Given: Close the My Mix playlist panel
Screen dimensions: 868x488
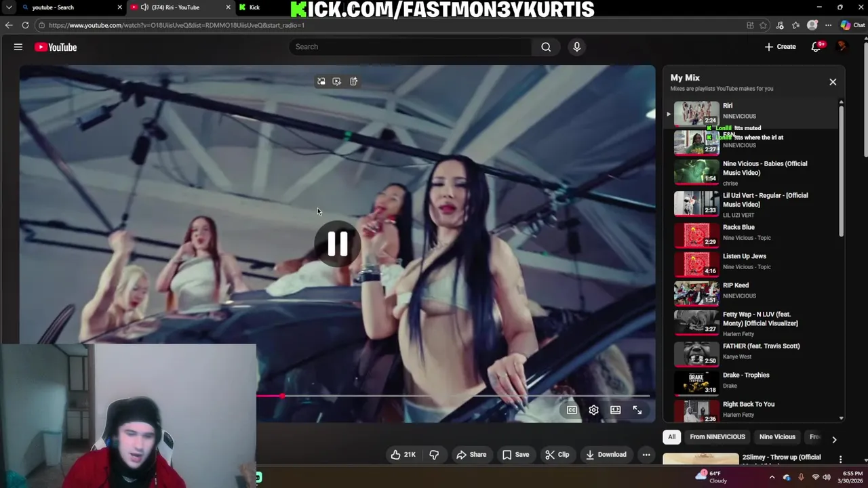Looking at the screenshot, I should coord(833,82).
